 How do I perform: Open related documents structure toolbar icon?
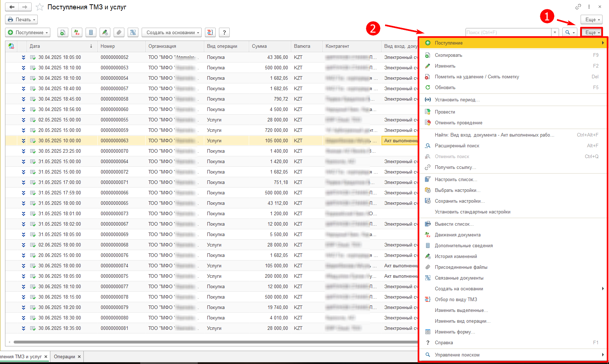click(x=133, y=32)
